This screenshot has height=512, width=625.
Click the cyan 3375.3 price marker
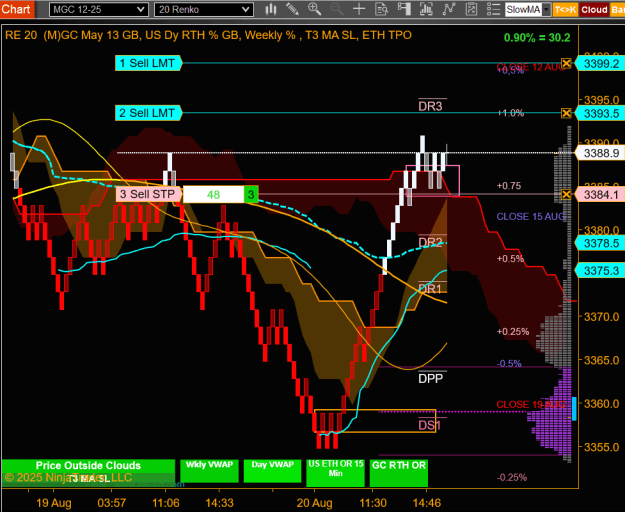click(x=600, y=271)
